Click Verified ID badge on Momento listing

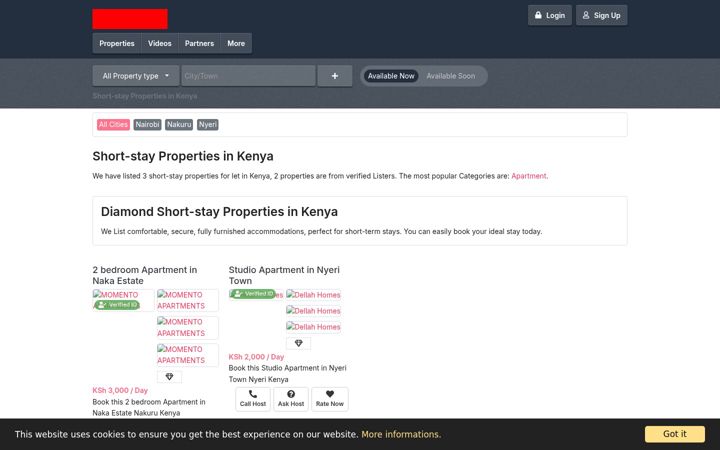(117, 305)
